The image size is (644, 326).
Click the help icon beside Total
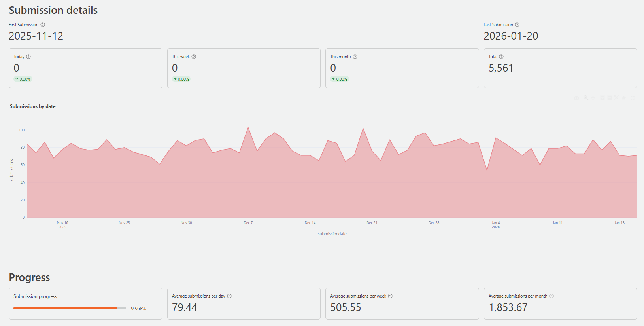click(501, 57)
